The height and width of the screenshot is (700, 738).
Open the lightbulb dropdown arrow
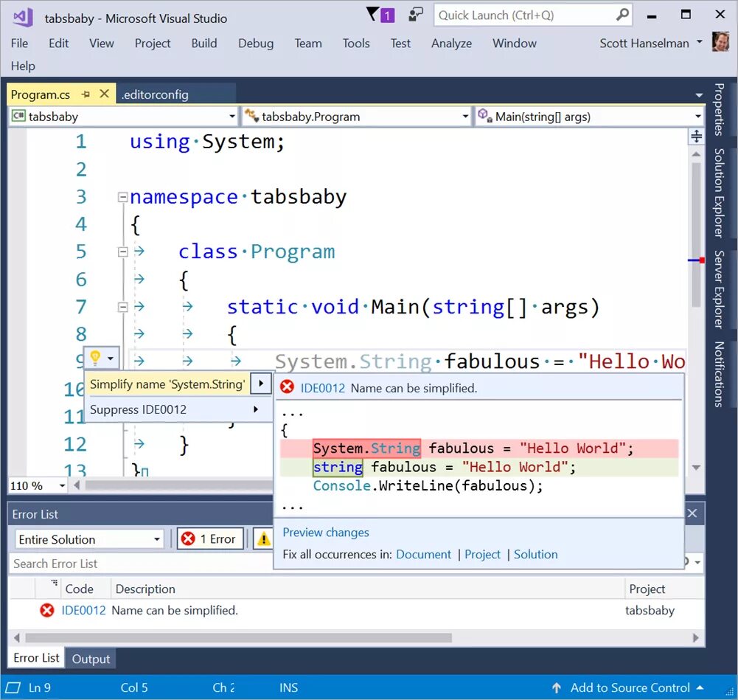click(111, 358)
